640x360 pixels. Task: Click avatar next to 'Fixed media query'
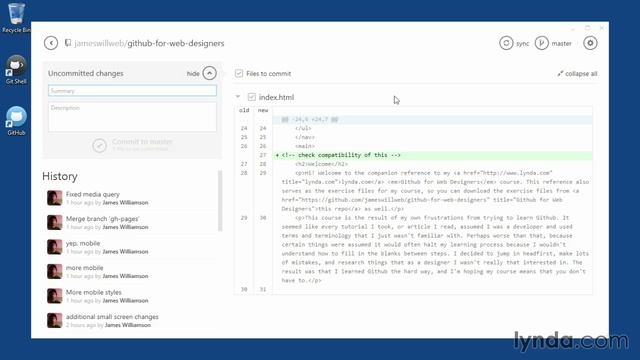(x=54, y=198)
